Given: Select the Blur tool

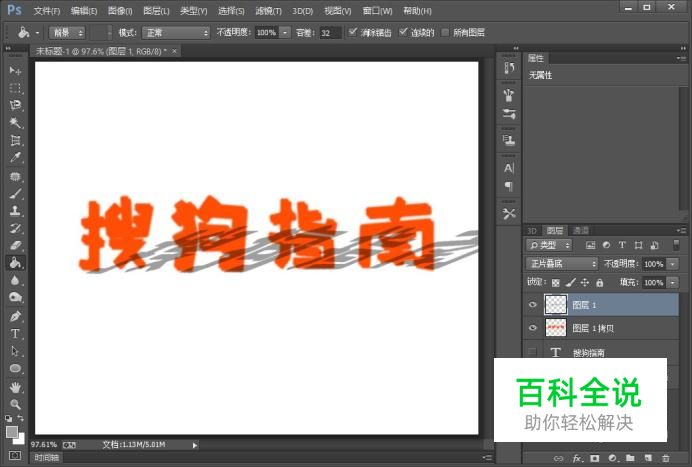Looking at the screenshot, I should pos(15,280).
